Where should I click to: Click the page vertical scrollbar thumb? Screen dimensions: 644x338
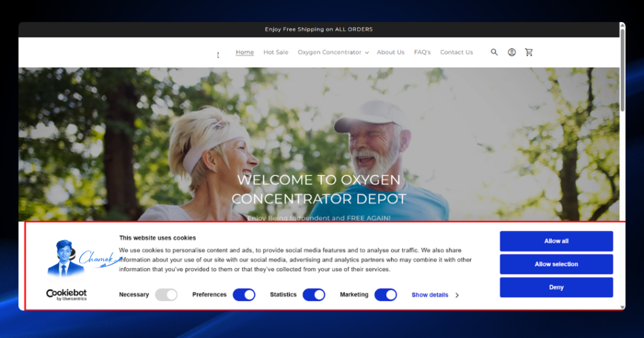point(623,70)
